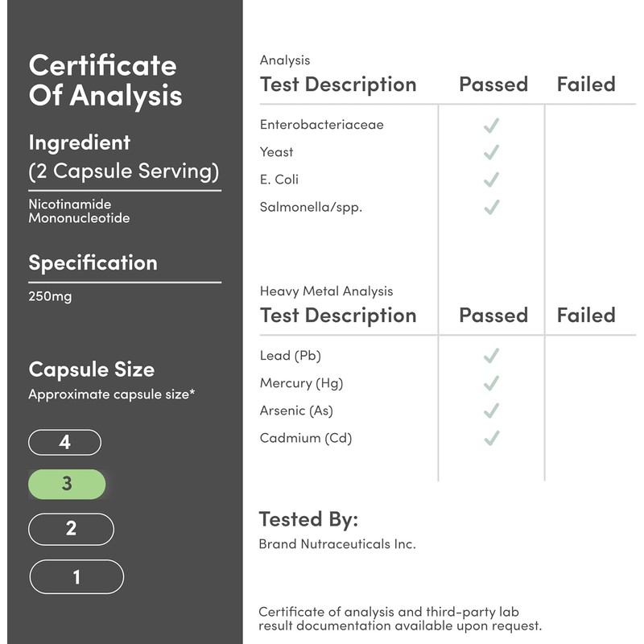Click the Lead (Pb) passed checkmark
The image size is (644, 644).
(492, 356)
